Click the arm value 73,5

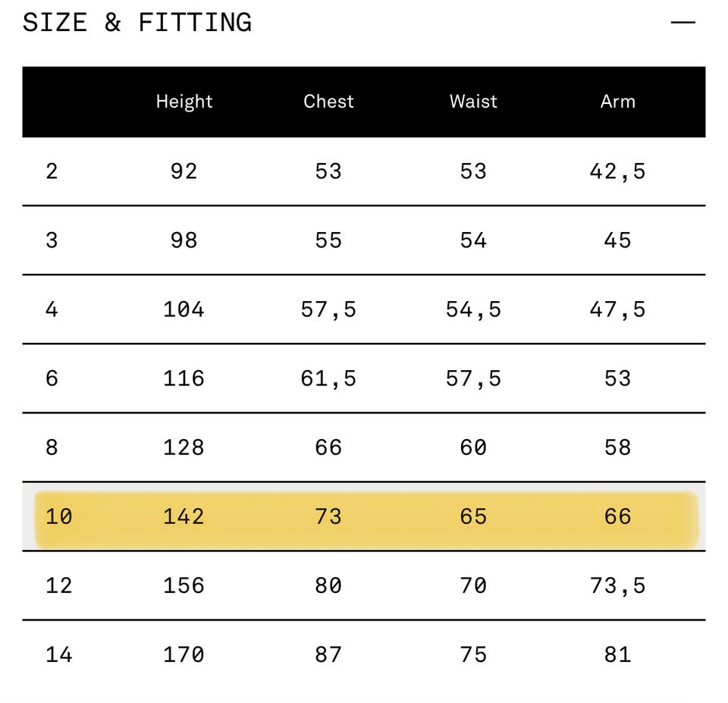[617, 585]
